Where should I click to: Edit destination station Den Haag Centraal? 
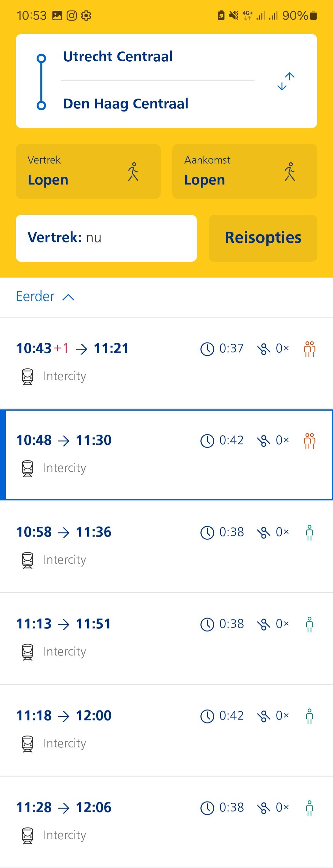pos(125,104)
